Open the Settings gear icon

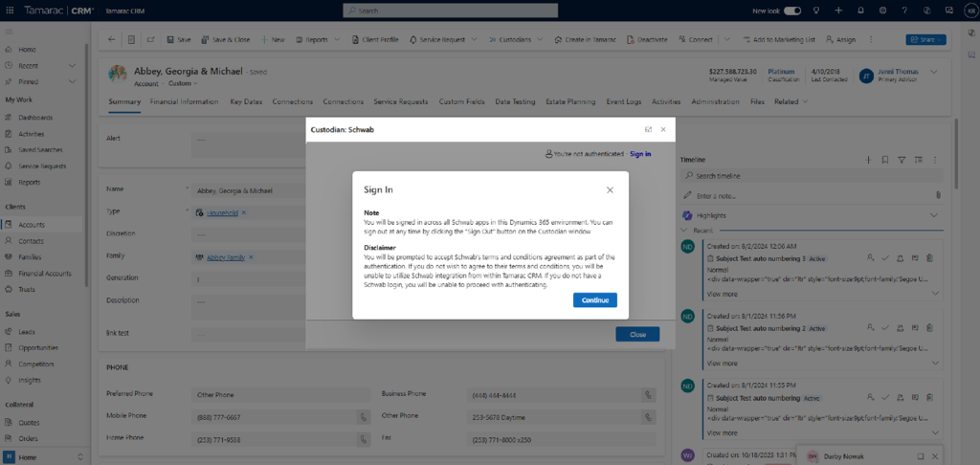pyautogui.click(x=882, y=11)
